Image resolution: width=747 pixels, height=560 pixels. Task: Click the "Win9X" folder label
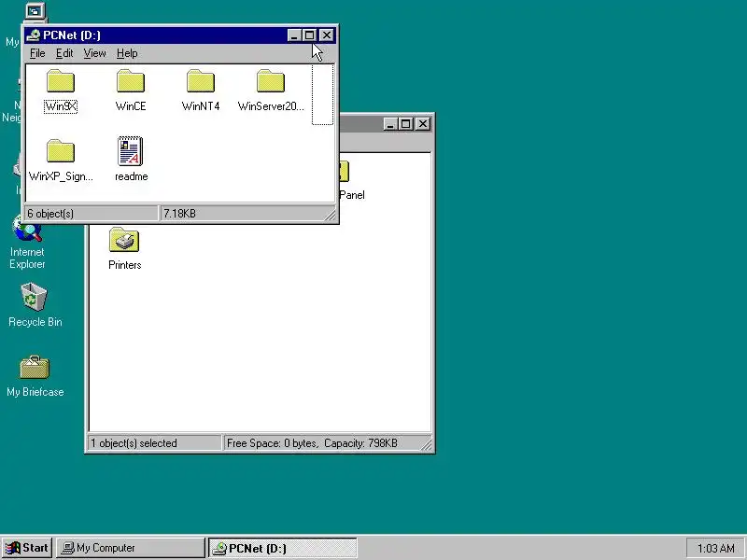coord(61,106)
